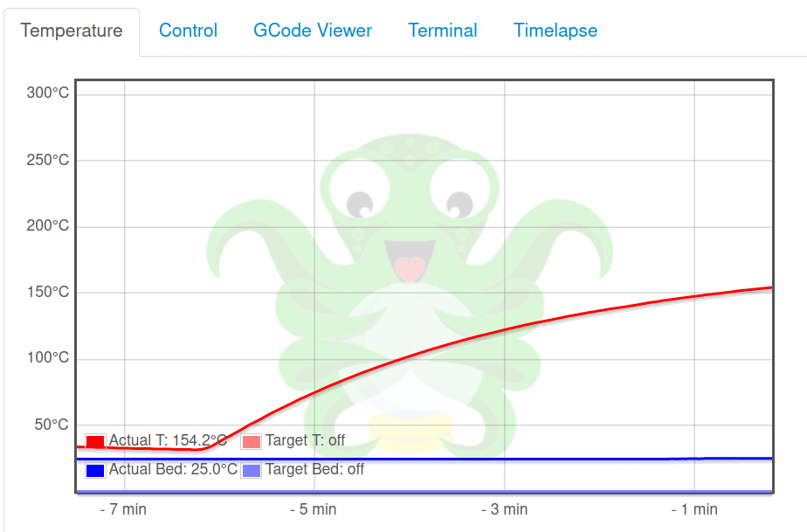Click the light red Target T swatch
The image size is (807, 532).
(252, 441)
